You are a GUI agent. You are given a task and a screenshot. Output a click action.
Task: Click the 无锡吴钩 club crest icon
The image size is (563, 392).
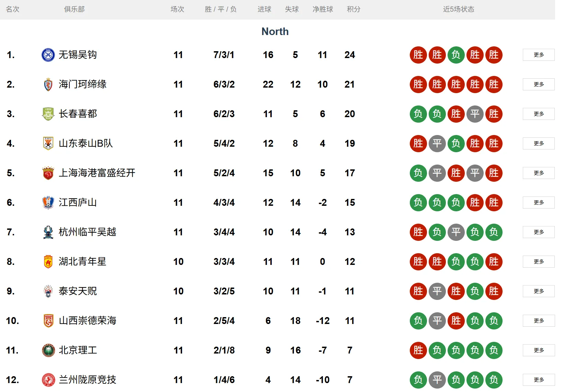point(48,55)
